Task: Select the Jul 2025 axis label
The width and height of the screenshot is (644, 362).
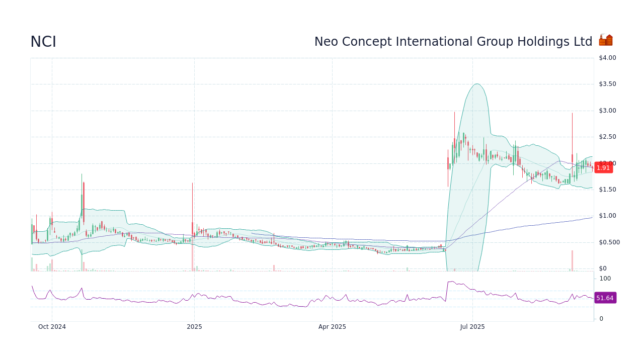Action: pos(472,326)
